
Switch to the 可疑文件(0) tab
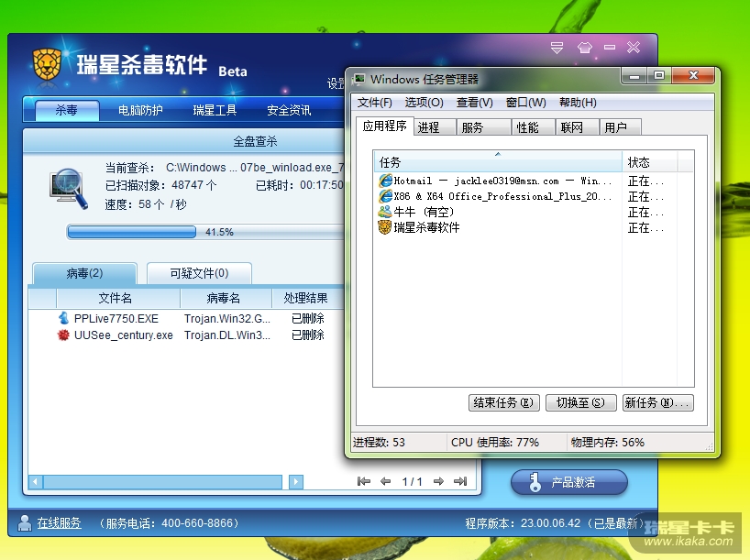pos(199,273)
